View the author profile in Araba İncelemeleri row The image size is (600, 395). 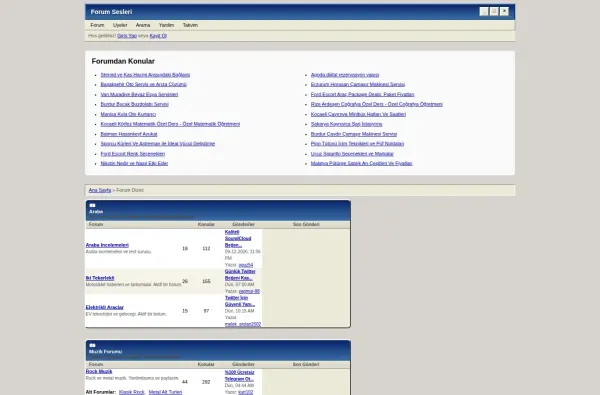(x=246, y=265)
